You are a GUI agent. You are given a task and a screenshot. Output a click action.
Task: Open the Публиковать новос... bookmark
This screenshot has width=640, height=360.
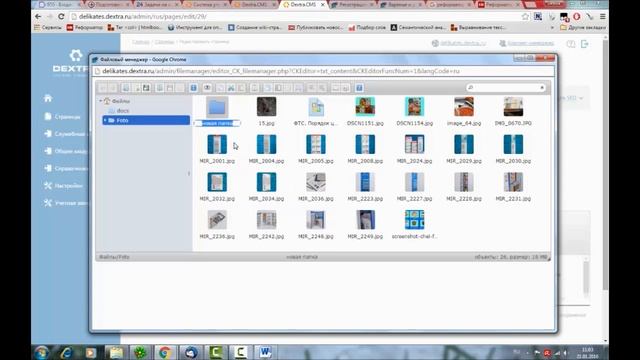click(315, 28)
